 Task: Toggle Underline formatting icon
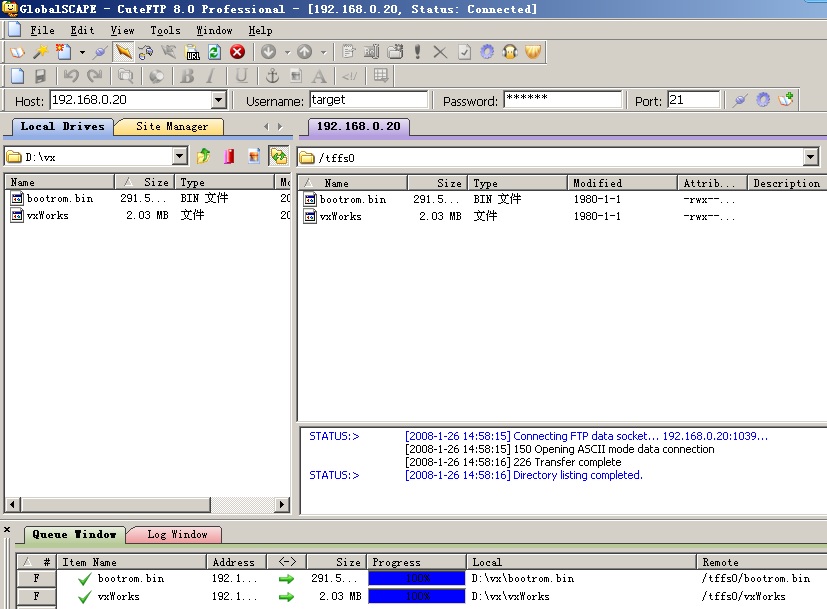(241, 76)
